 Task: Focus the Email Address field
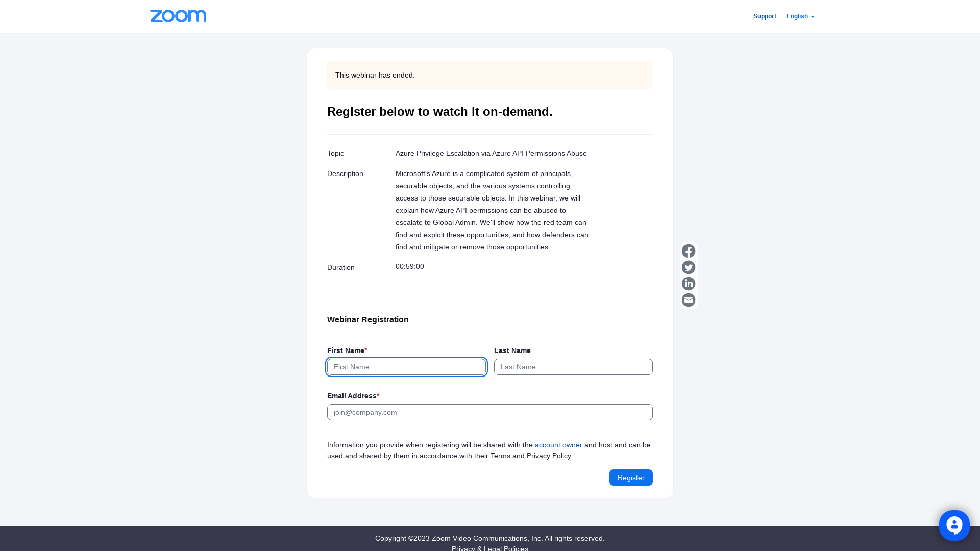(x=490, y=412)
